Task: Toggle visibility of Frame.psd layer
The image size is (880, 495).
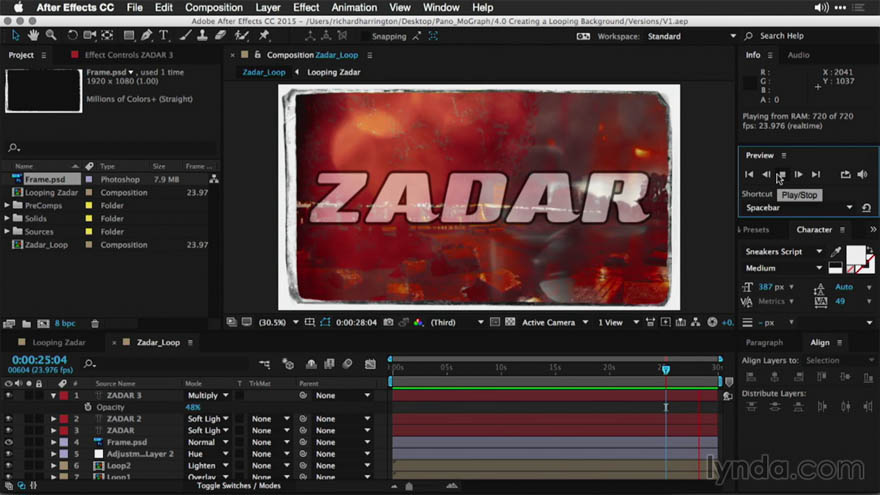Action: (8, 442)
